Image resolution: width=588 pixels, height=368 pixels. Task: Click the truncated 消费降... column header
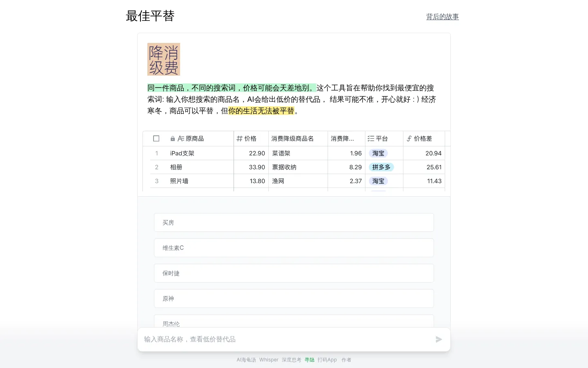tap(346, 139)
